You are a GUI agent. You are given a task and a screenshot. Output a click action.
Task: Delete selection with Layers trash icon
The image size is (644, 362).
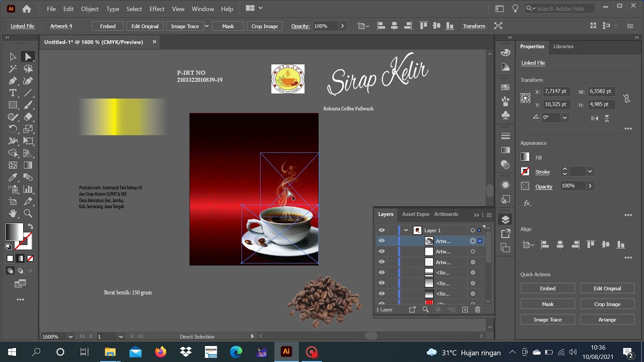coord(477,310)
